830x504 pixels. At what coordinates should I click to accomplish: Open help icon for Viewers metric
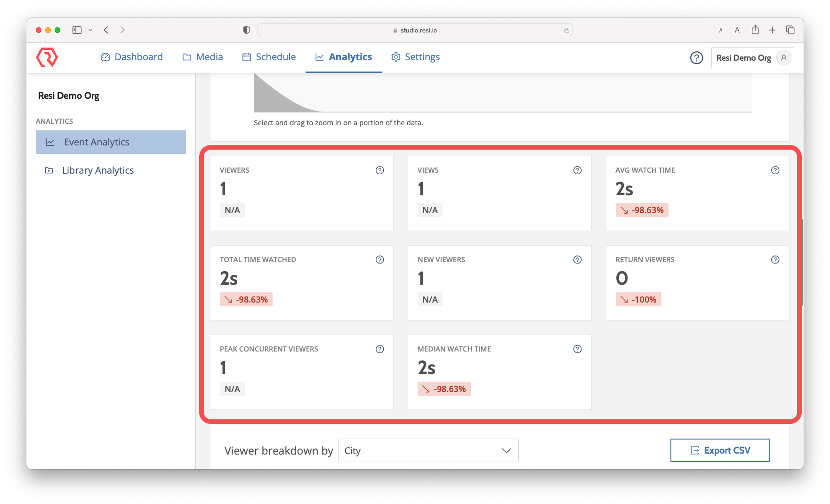(x=379, y=170)
